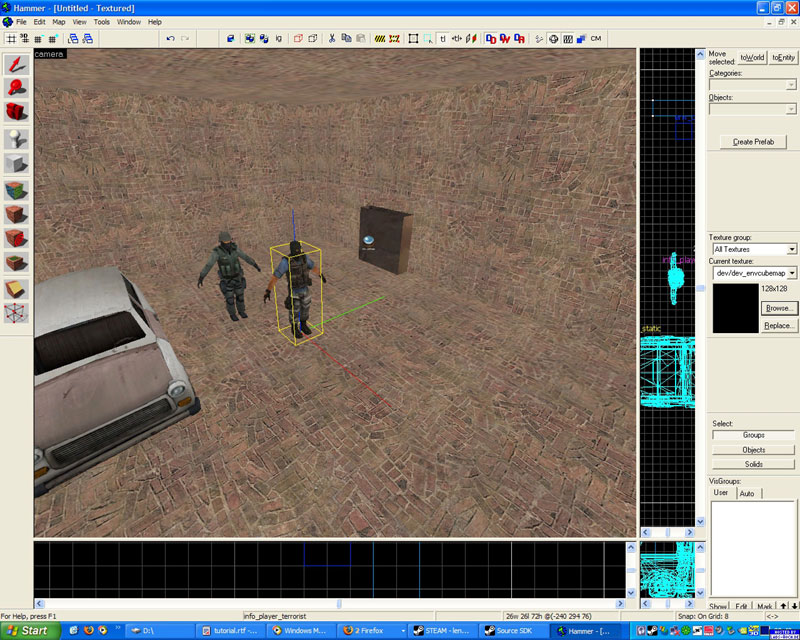Viewport: 800px width, 640px height.
Task: Open the Map menu
Action: coord(59,22)
